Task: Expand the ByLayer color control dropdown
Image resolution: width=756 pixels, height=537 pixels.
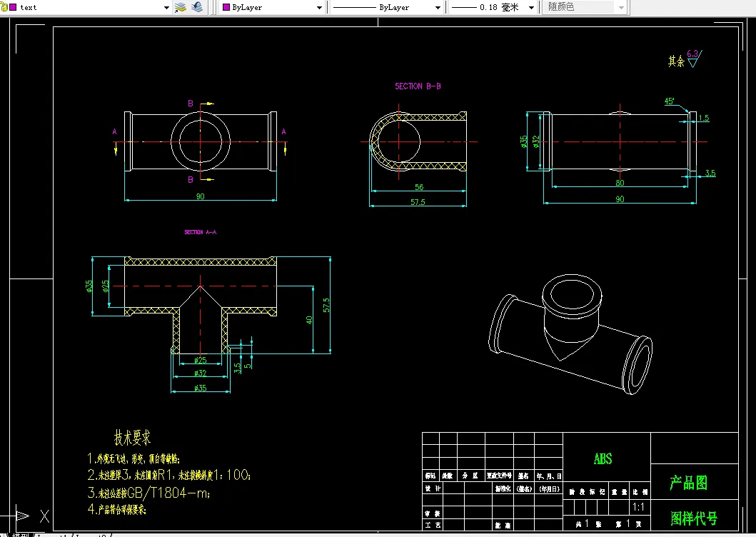Action: 319,7
